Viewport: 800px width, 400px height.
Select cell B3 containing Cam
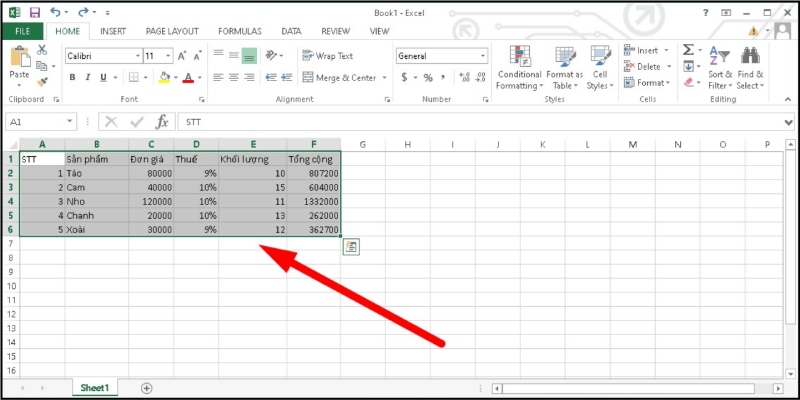[95, 187]
